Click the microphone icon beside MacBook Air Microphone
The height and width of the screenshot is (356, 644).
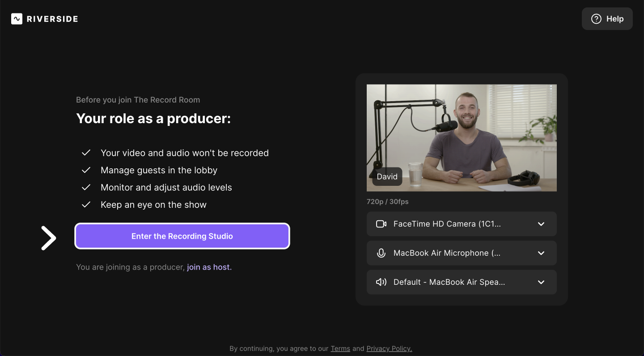coord(381,253)
